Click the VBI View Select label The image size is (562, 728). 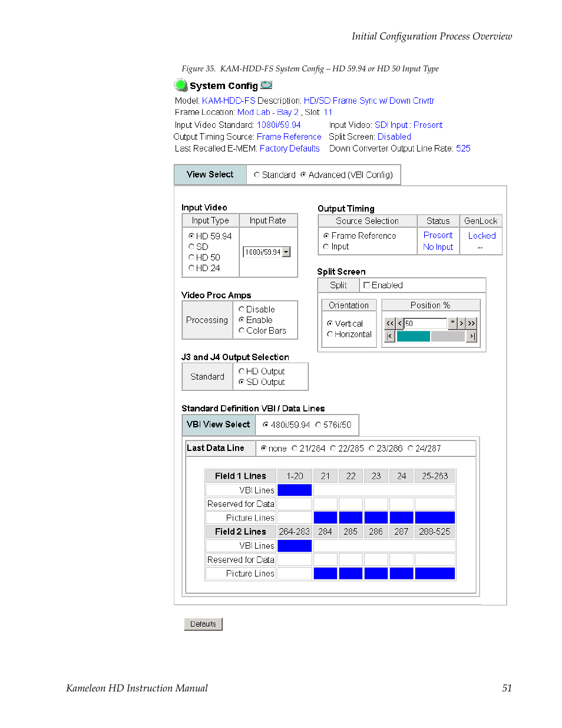(x=219, y=424)
